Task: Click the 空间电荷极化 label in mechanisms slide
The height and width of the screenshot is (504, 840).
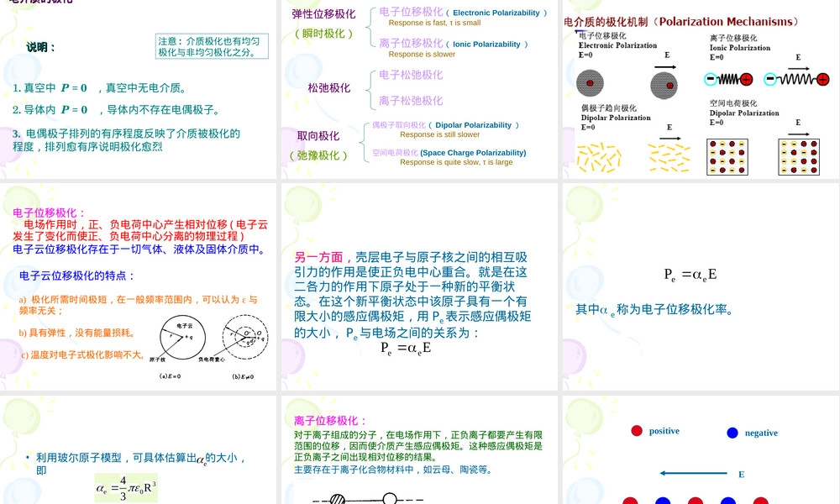Action: (733, 103)
